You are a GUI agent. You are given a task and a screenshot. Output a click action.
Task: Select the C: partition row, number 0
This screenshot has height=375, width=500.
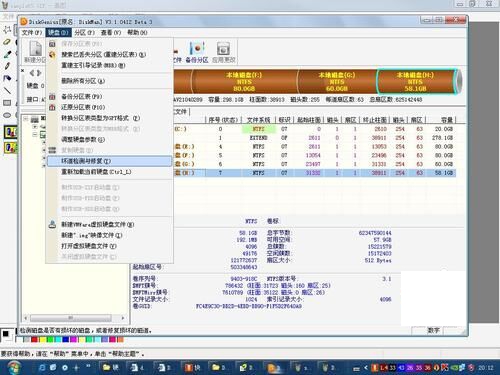(x=314, y=129)
